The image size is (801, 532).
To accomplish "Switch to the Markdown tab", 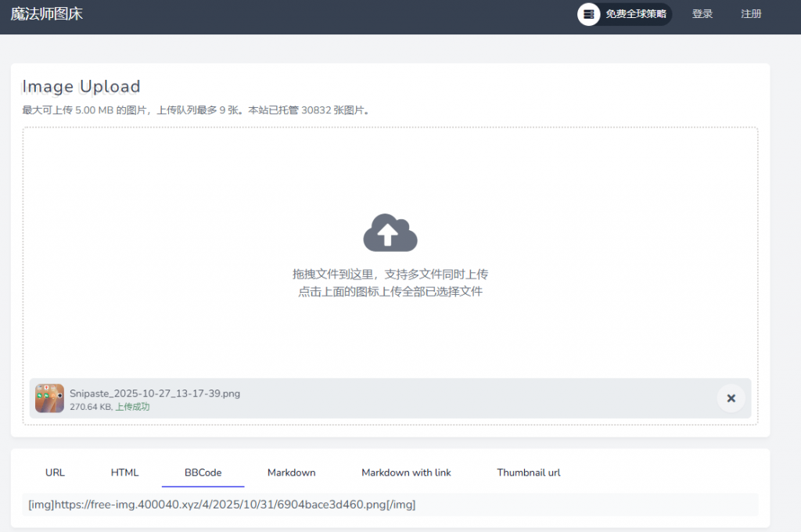I will click(291, 473).
